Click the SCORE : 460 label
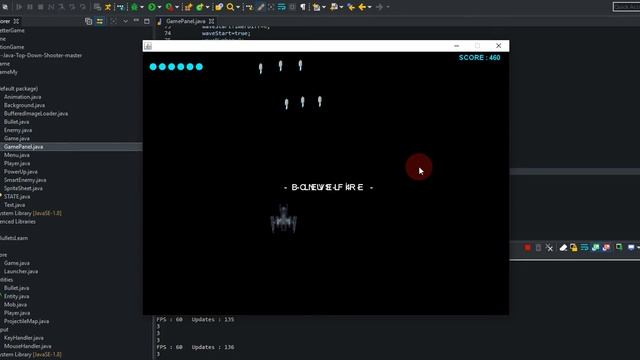640x360 pixels. [480, 58]
